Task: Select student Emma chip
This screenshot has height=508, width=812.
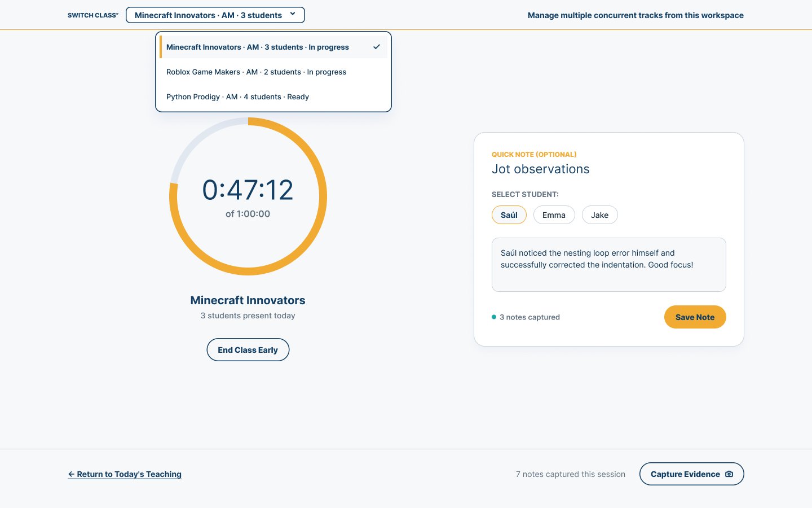Action: click(x=554, y=215)
